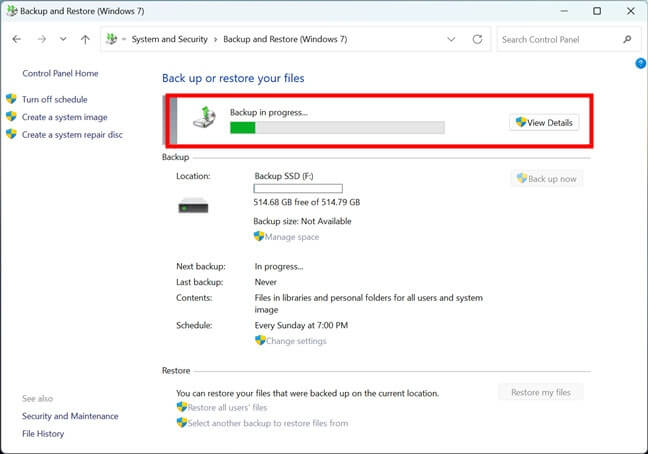Screen dimensions: 648x454
Task: Expand the breadcrumb chevron before System and Security
Action: click(124, 39)
